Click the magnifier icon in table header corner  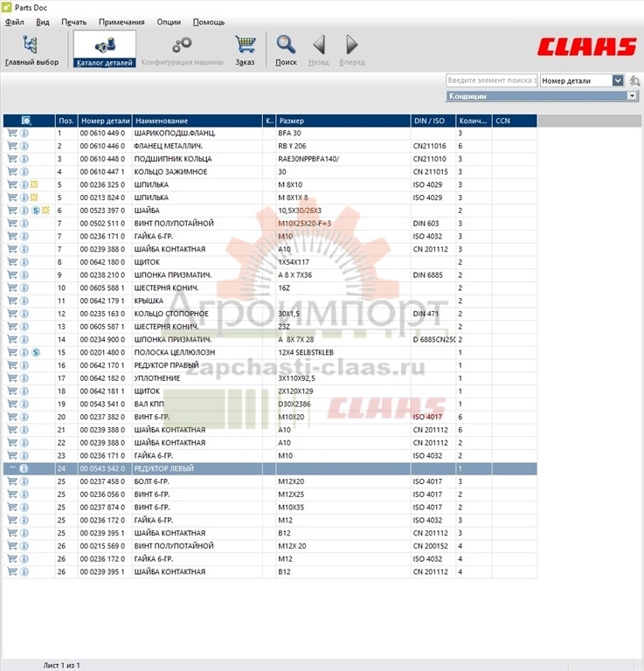(26, 121)
